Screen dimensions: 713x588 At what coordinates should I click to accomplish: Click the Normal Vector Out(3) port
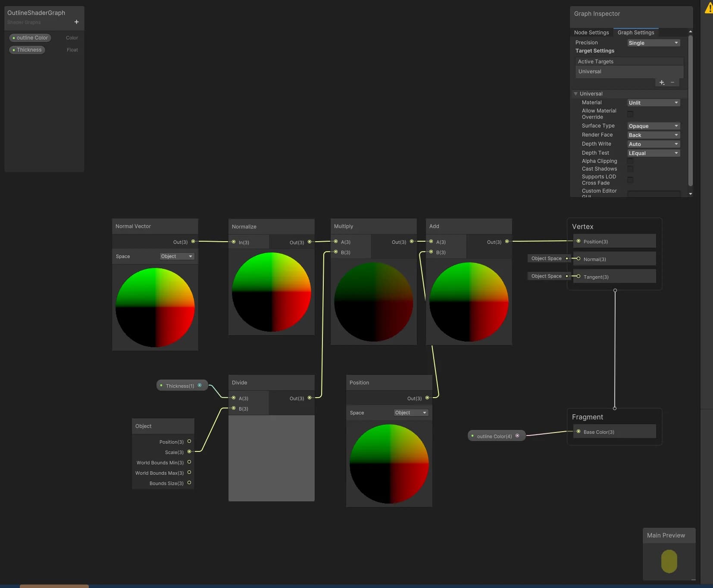[193, 242]
